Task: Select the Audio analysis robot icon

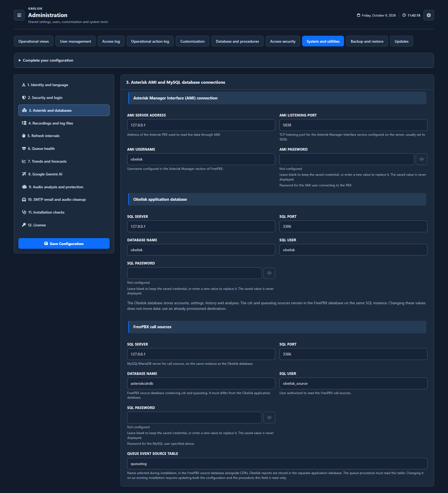Action: coord(25,187)
